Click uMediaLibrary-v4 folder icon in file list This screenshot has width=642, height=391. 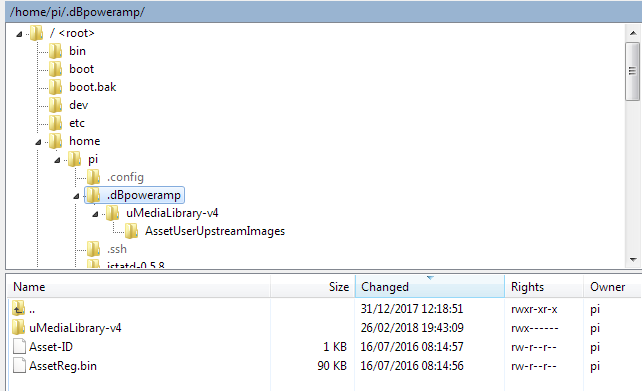click(18, 327)
